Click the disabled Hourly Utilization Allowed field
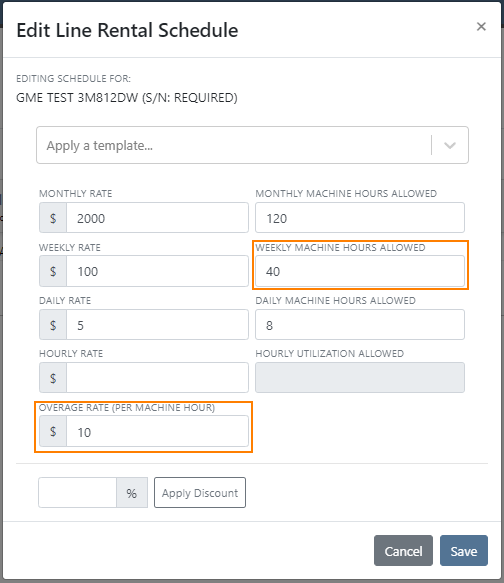The height and width of the screenshot is (583, 504). pos(360,378)
